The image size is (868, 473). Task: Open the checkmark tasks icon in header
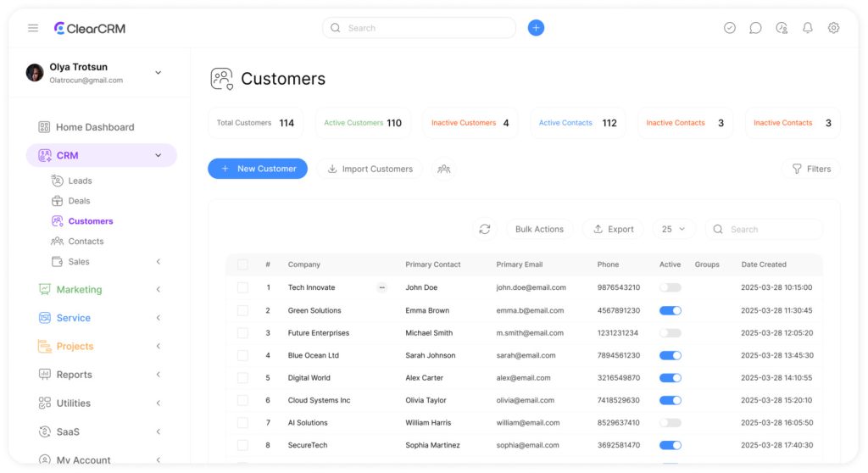tap(730, 28)
